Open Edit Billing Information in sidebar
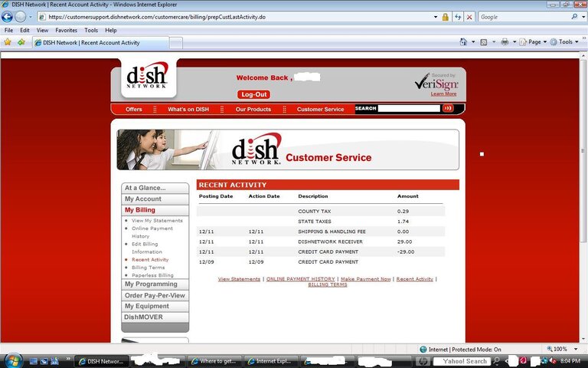This screenshot has height=368, width=588. point(147,248)
